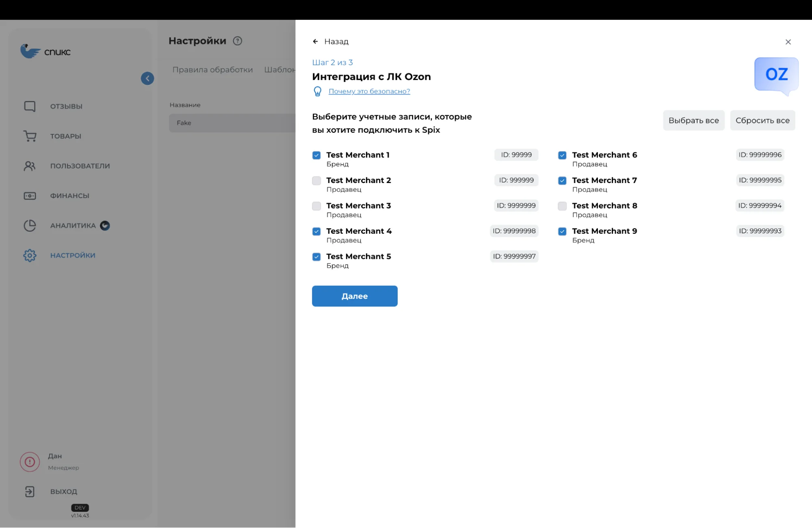This screenshot has height=528, width=812.
Task: Click the Fake name input field
Action: (232, 123)
